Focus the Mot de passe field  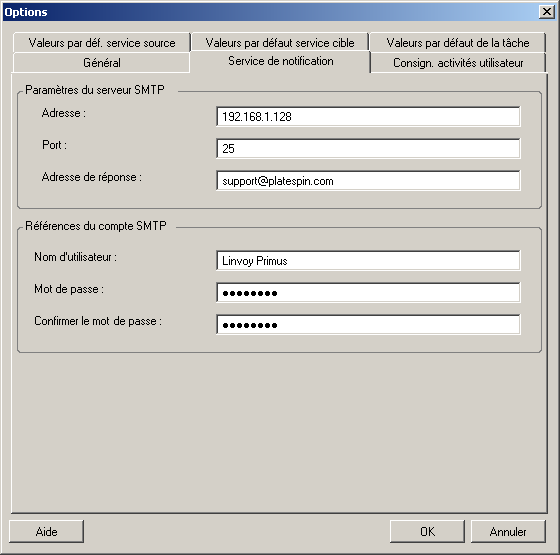368,293
